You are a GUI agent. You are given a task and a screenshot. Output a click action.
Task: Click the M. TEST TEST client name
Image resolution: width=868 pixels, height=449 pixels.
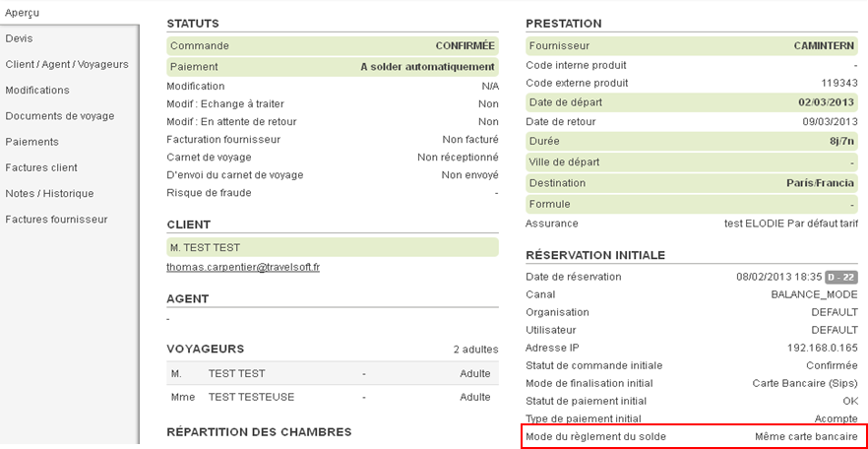click(206, 247)
